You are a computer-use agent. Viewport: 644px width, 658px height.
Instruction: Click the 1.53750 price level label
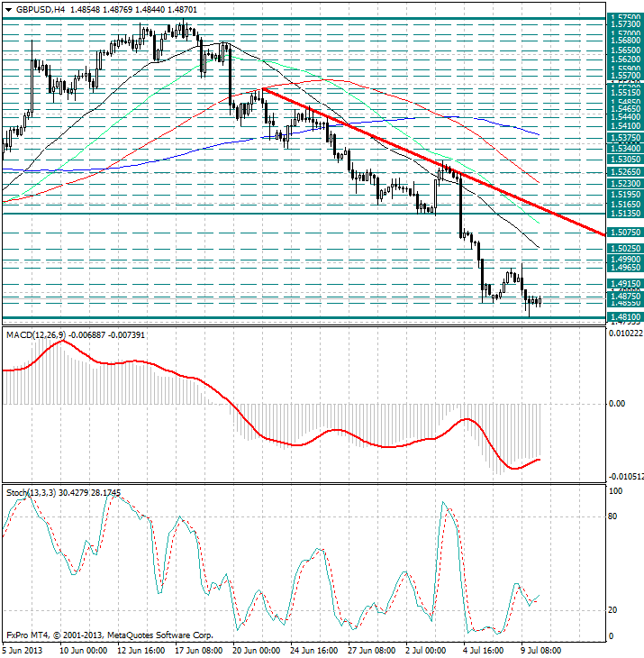pos(625,138)
